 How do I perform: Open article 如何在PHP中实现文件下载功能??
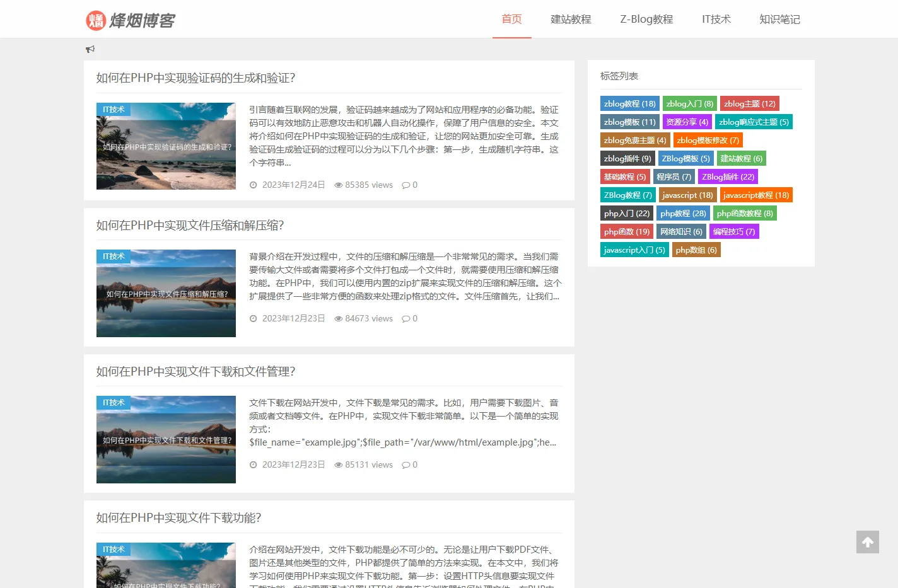click(x=178, y=518)
